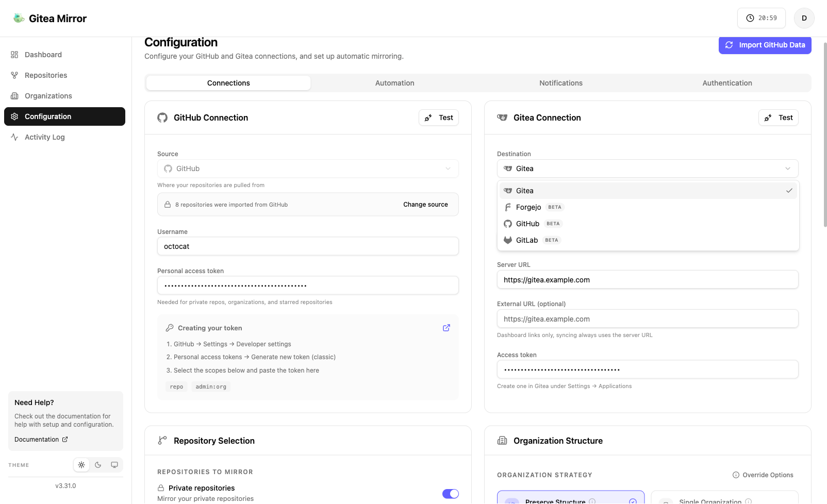The width and height of the screenshot is (827, 504).
Task: Collapse the Destination dropdown showing Gitea
Action: tap(648, 169)
